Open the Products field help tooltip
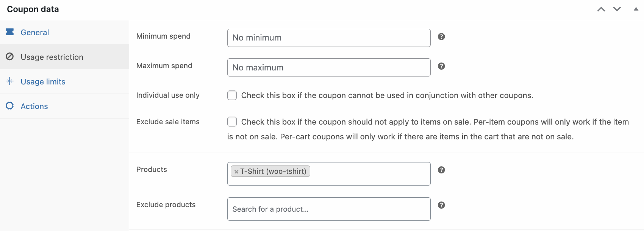Viewport: 644px width, 231px height. (441, 170)
